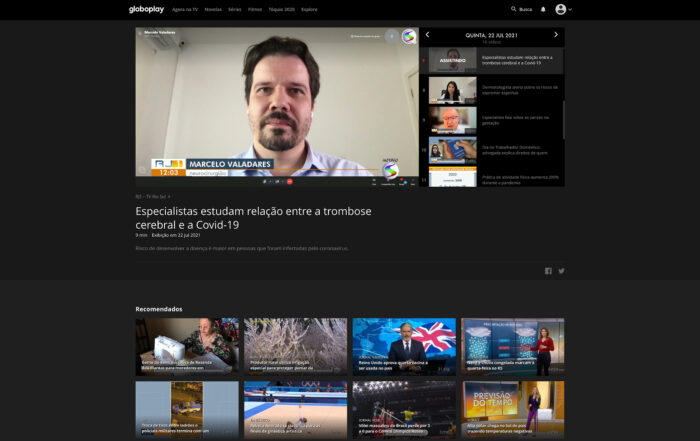Open the RJ1 - TV Rio Sul program link
This screenshot has width=700, height=441.
(153, 196)
